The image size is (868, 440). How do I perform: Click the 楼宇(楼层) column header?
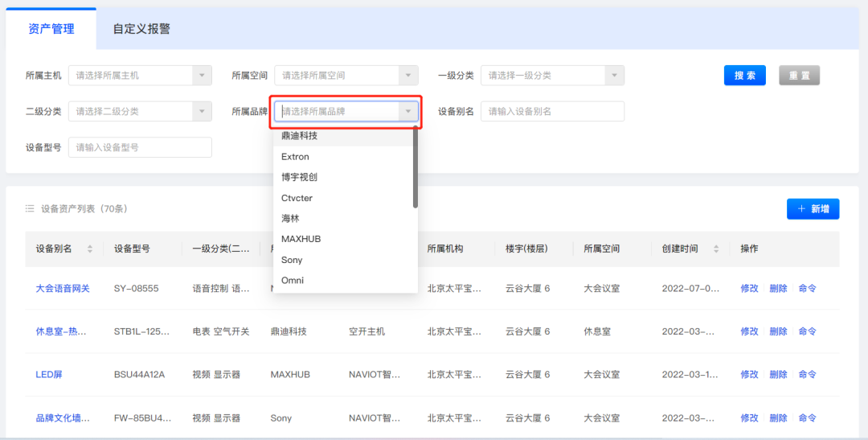coord(526,249)
